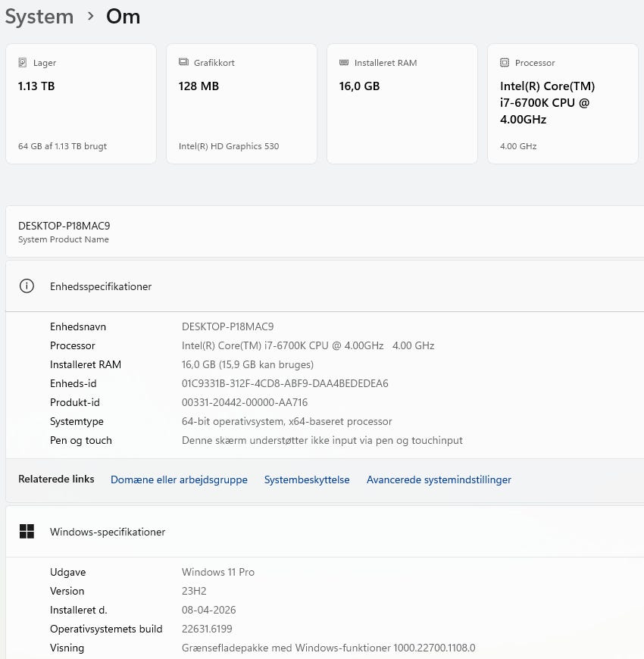This screenshot has width=644, height=659.
Task: Click the Installeret RAM memory icon
Action: click(344, 63)
